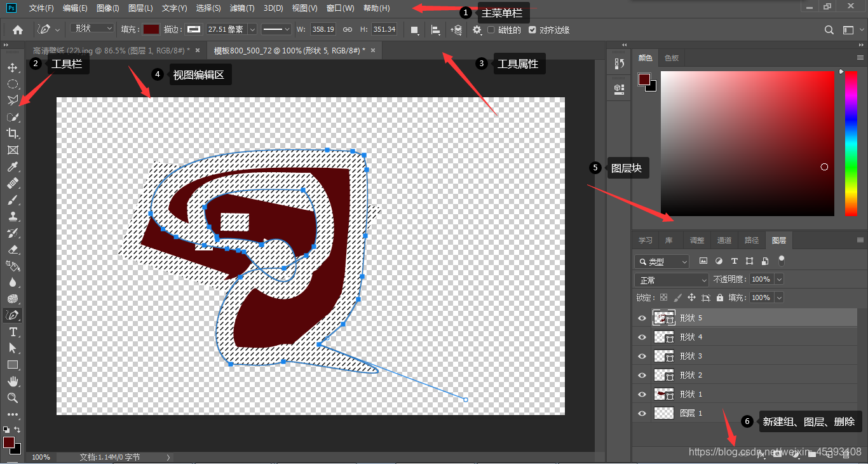Open pen options gear dropdown
868x464 pixels.
point(477,29)
